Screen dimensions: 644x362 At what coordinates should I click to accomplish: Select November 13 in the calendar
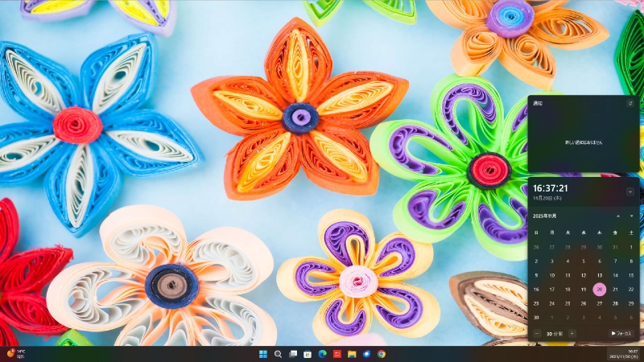point(600,275)
